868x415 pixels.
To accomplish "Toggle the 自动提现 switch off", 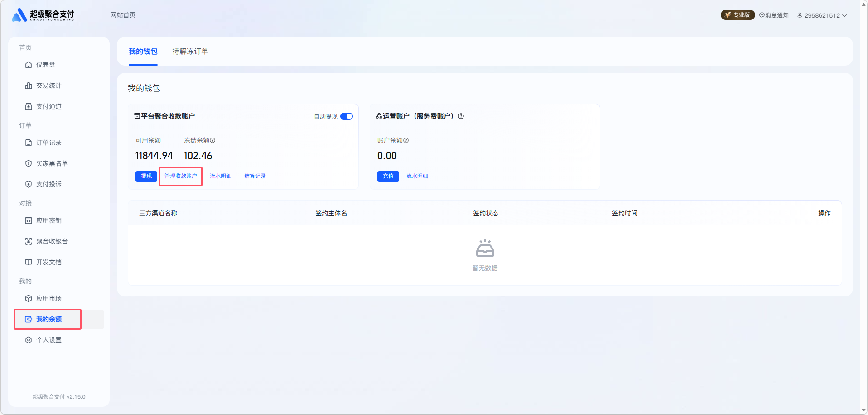I will [x=347, y=116].
